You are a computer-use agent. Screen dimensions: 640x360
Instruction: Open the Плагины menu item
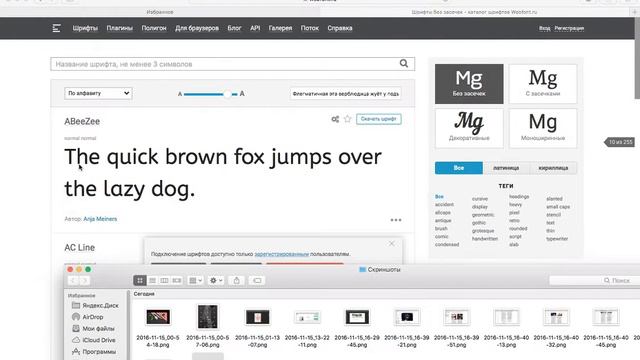[120, 28]
